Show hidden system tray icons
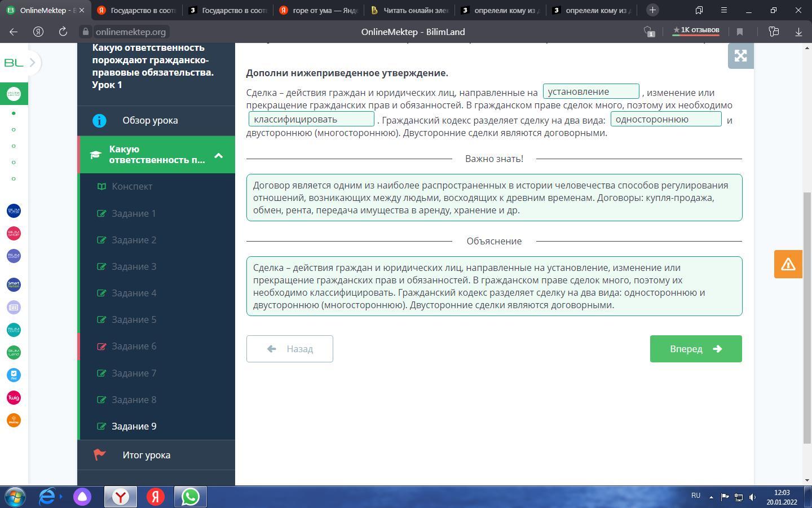This screenshot has height=508, width=812. [x=711, y=497]
